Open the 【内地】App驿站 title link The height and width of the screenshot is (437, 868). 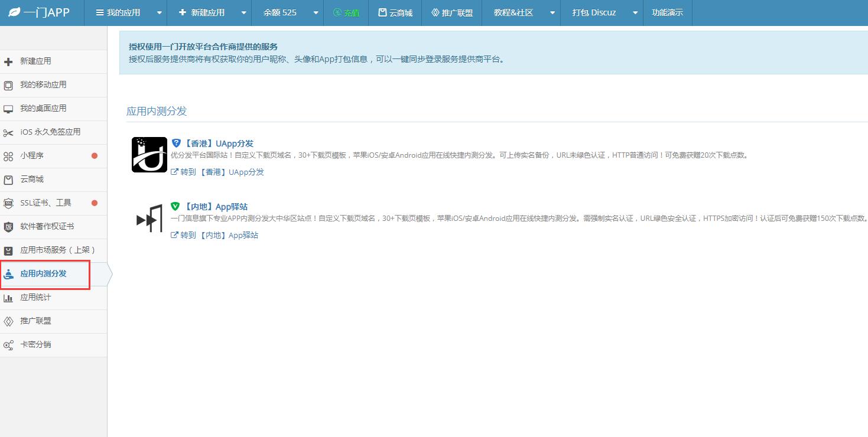pos(215,207)
